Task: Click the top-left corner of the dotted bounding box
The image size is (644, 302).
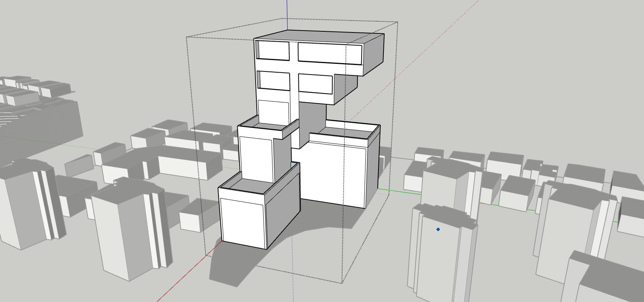Action: coord(186,37)
